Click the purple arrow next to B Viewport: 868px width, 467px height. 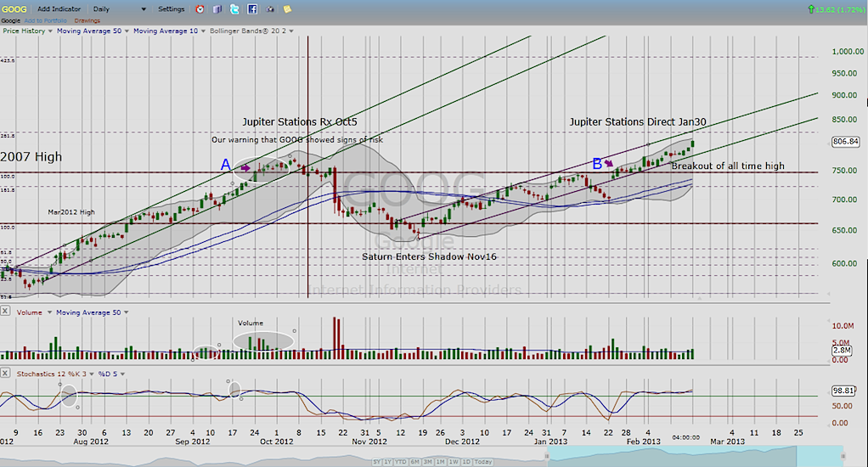609,163
